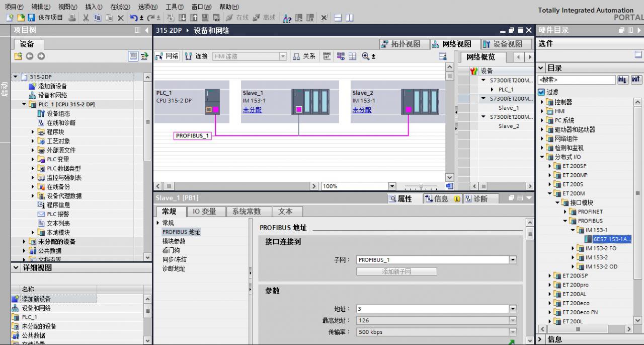Click the 添加新子网 button

click(396, 271)
